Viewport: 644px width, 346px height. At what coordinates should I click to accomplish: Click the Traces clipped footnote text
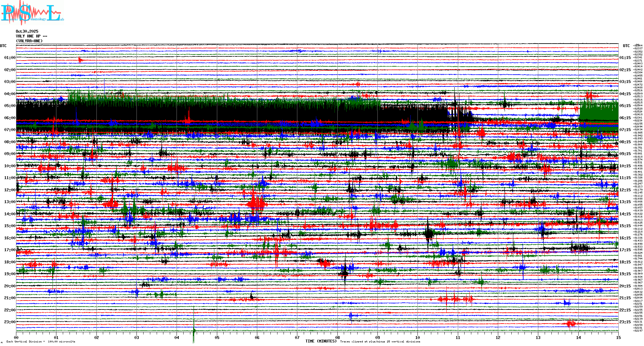pyautogui.click(x=380, y=342)
